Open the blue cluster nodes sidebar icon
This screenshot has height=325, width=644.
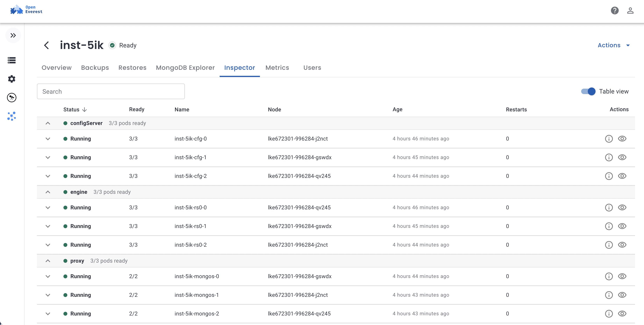pyautogui.click(x=11, y=116)
